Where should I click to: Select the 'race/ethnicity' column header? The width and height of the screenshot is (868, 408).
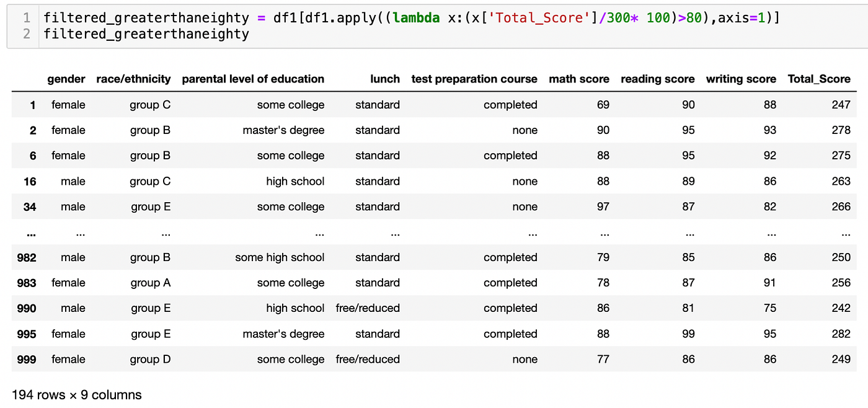point(133,79)
